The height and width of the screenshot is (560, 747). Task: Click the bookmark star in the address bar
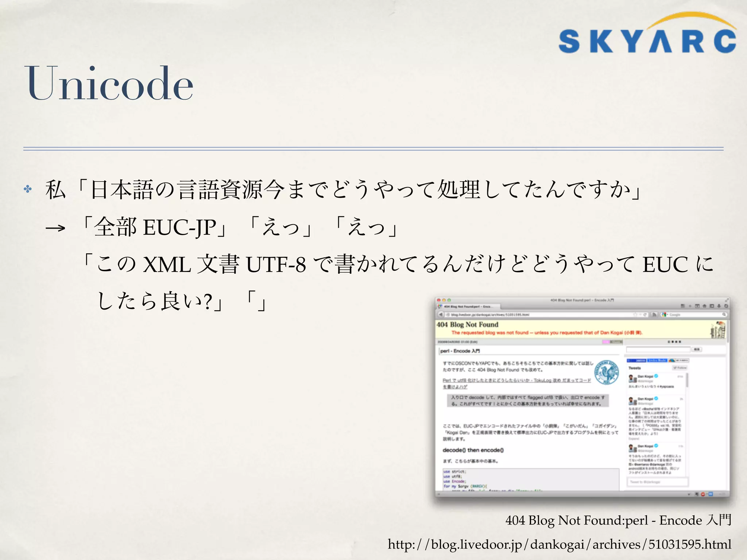(x=635, y=315)
